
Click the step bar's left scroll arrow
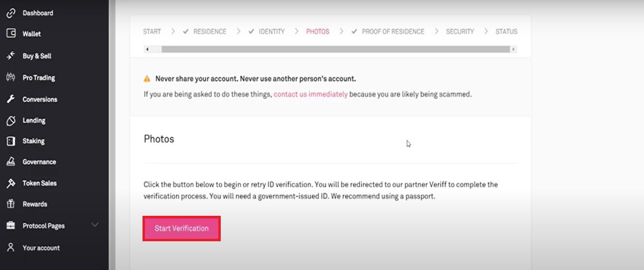147,49
